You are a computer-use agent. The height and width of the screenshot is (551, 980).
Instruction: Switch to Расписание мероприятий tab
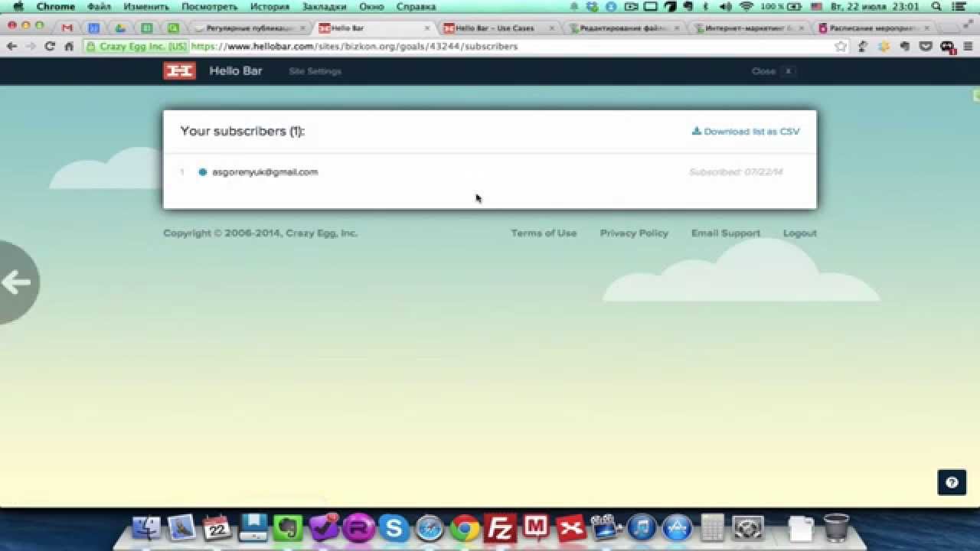874,28
